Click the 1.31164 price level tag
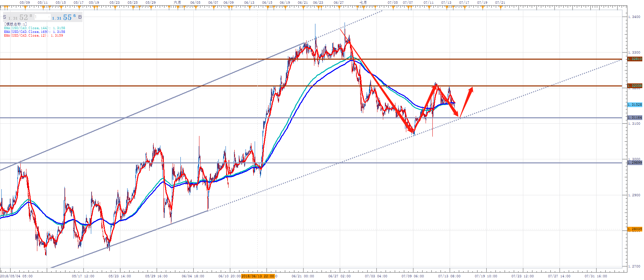Viewport: 644px width, 280px height. 635,118
